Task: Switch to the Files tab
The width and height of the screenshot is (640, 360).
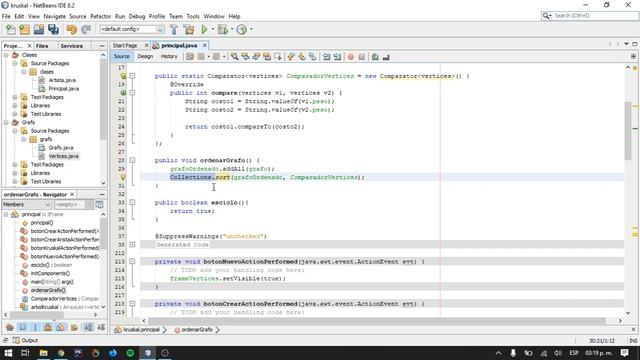Action: point(42,46)
